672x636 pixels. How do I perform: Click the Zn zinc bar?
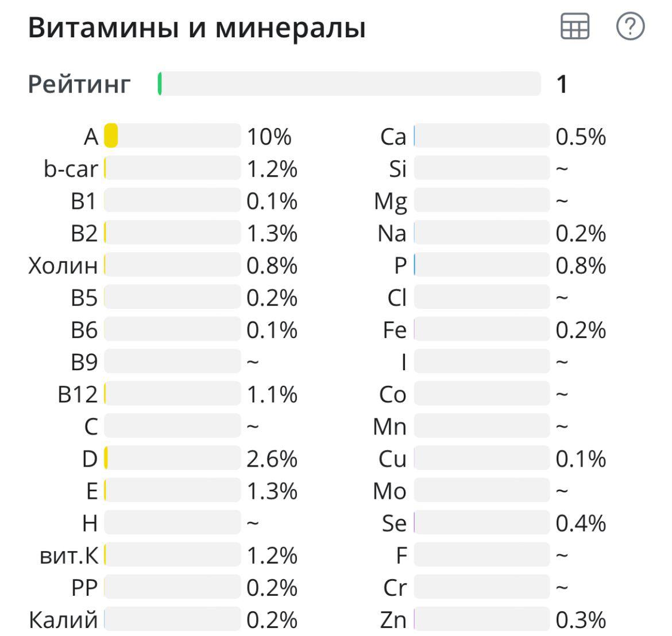click(x=482, y=619)
